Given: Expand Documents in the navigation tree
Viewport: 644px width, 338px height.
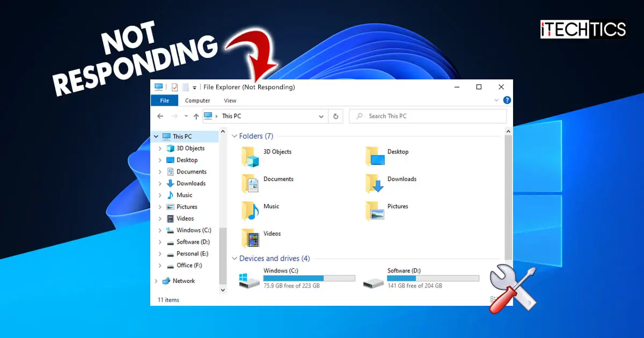Looking at the screenshot, I should click(160, 172).
